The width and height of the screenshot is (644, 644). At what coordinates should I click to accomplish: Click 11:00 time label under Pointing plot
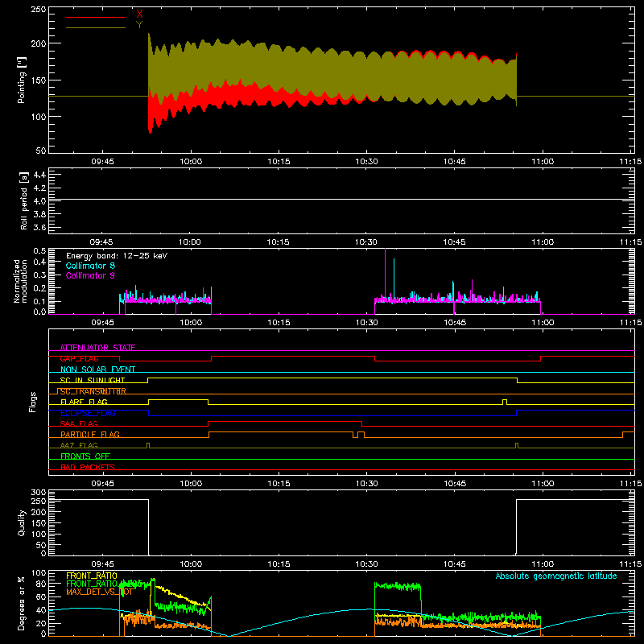tap(543, 162)
